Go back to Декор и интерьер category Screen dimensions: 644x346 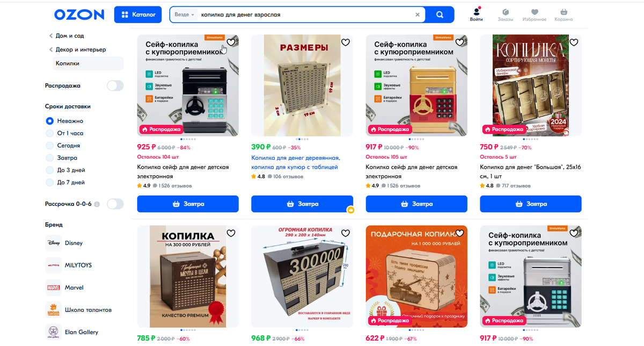[x=77, y=49]
